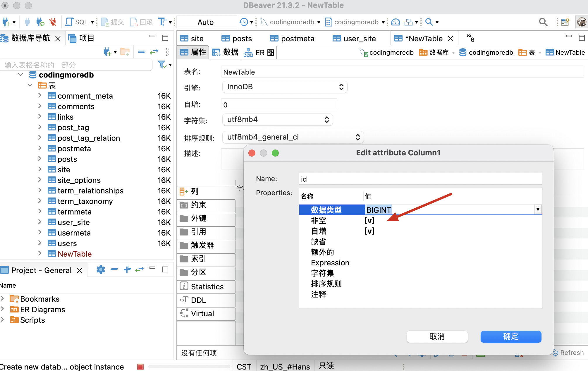Open the DDL section in the table editor
588x371 pixels.
[198, 300]
